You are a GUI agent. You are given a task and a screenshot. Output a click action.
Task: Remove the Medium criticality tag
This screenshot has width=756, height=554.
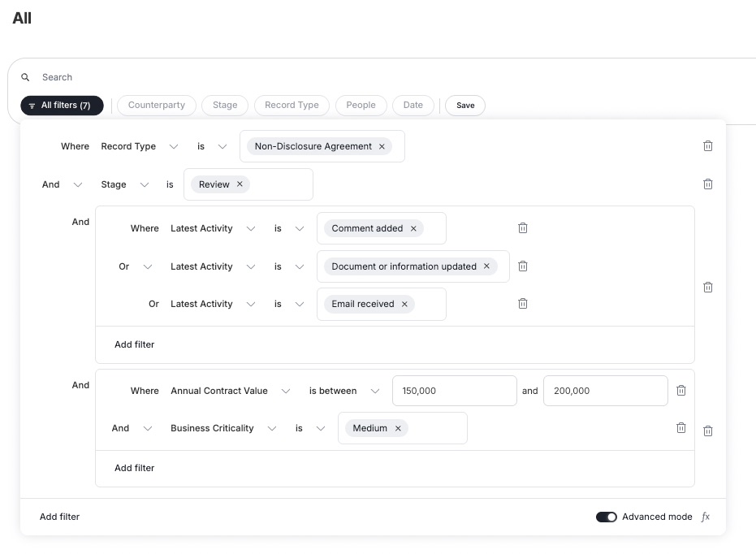[398, 428]
